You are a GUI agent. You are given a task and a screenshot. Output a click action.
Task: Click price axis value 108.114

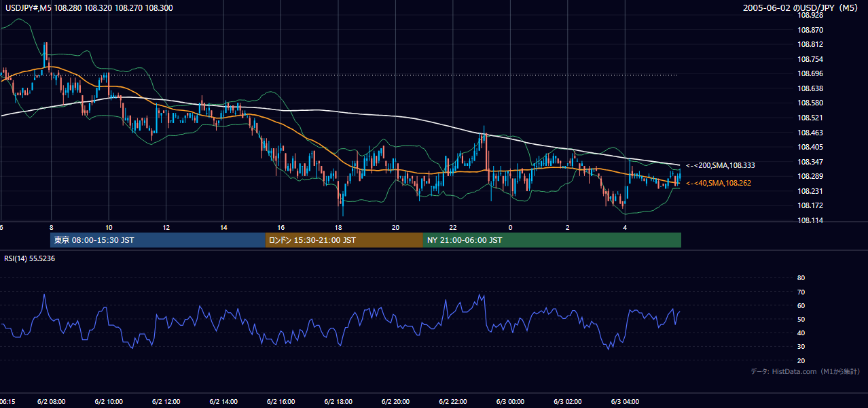click(810, 220)
